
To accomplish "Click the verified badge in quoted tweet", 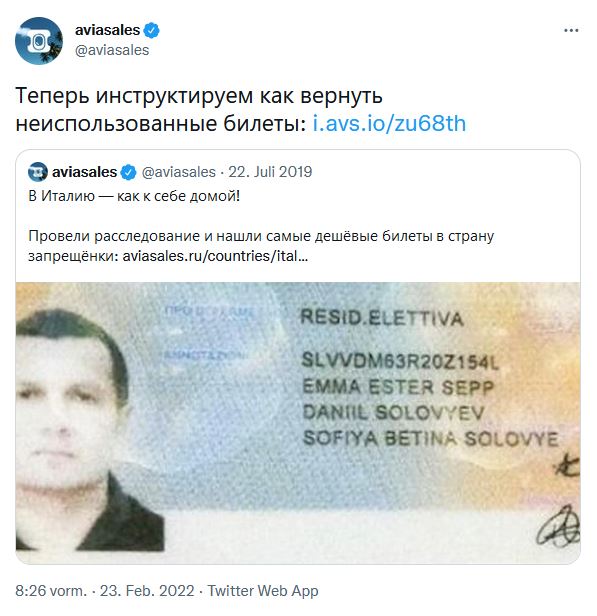I will click(x=128, y=172).
